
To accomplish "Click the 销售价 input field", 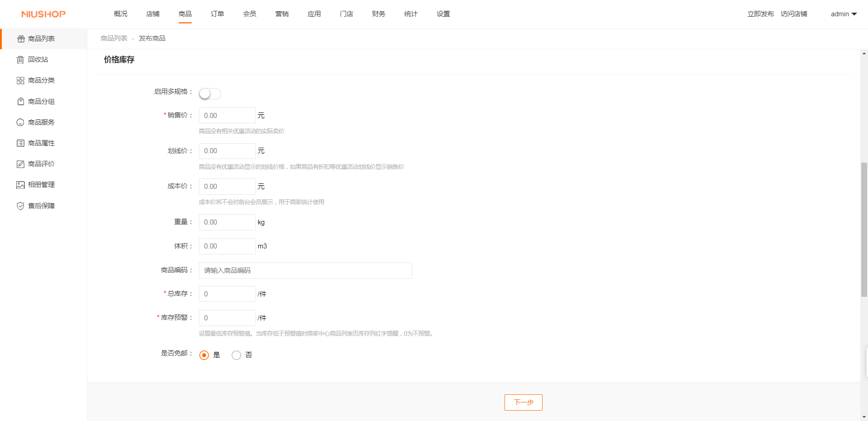I will [x=227, y=116].
